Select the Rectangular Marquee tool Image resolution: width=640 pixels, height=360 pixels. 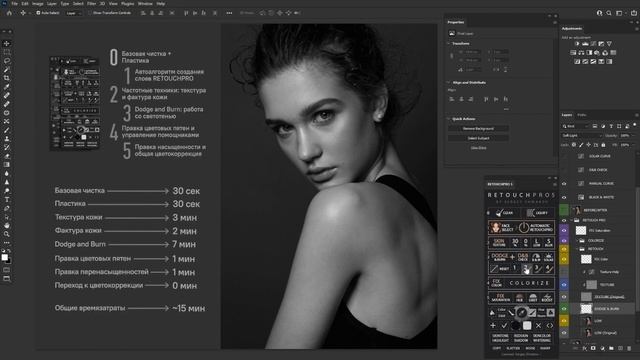[7, 52]
